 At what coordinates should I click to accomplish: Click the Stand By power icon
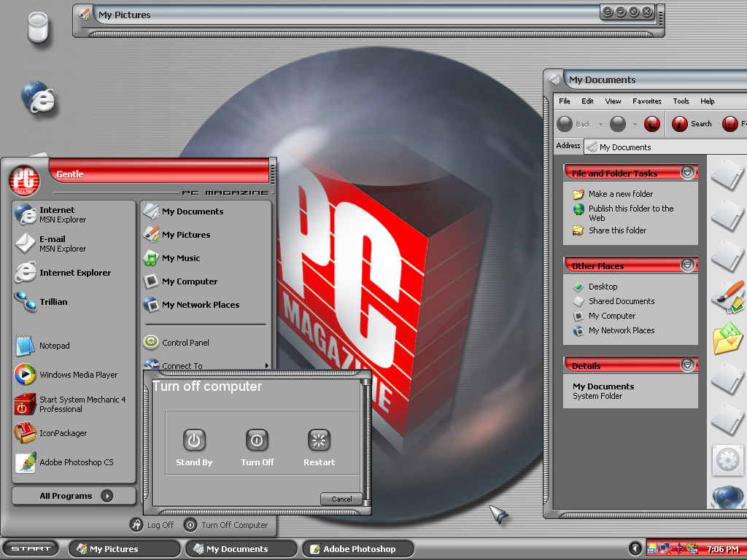tap(194, 440)
